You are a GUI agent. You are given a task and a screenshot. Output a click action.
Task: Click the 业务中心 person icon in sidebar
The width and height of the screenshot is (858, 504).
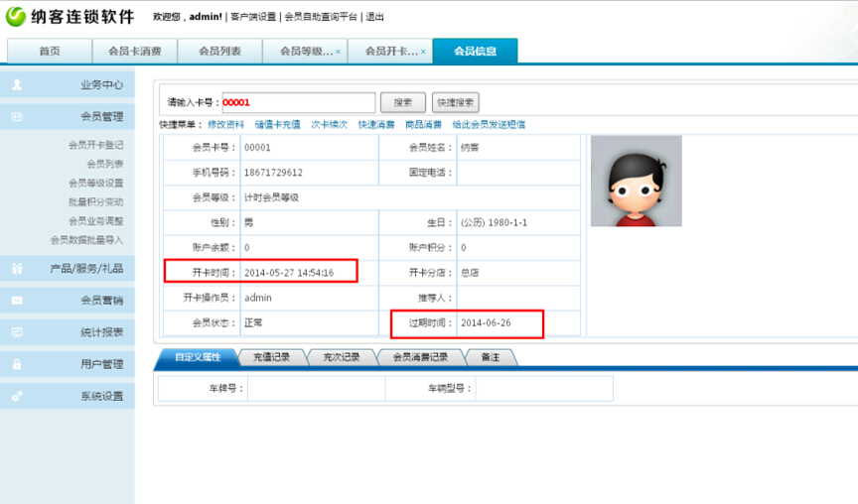pyautogui.click(x=17, y=85)
